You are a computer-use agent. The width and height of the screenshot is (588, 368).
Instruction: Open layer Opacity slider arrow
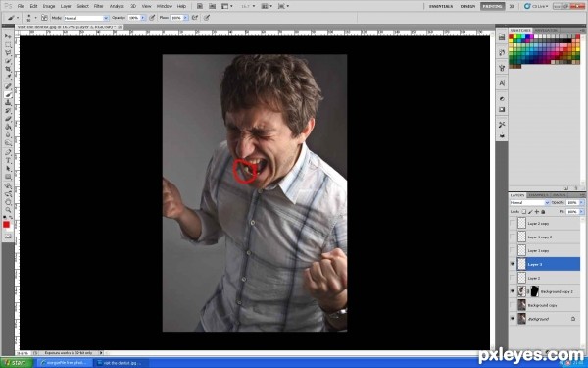[x=581, y=203]
